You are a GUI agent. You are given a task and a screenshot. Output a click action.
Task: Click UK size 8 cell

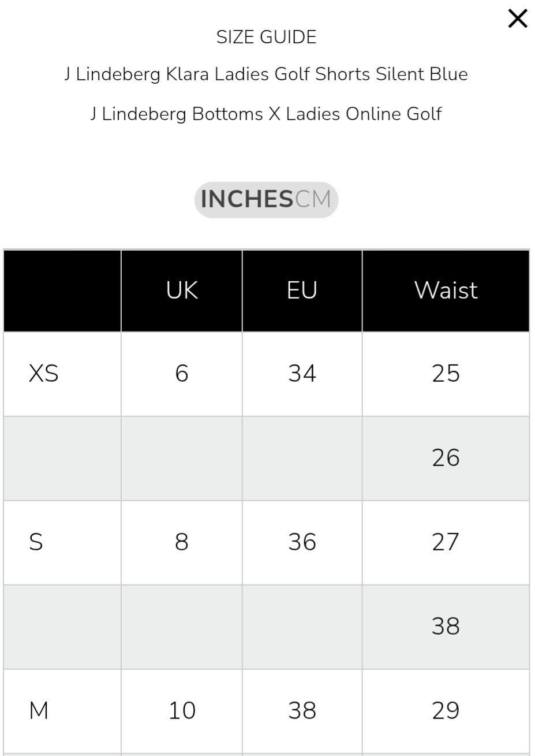click(x=182, y=542)
